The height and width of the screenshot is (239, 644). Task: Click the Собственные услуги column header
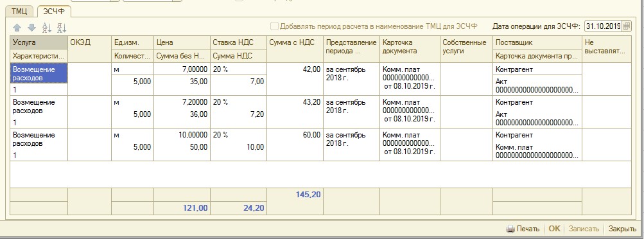466,49
